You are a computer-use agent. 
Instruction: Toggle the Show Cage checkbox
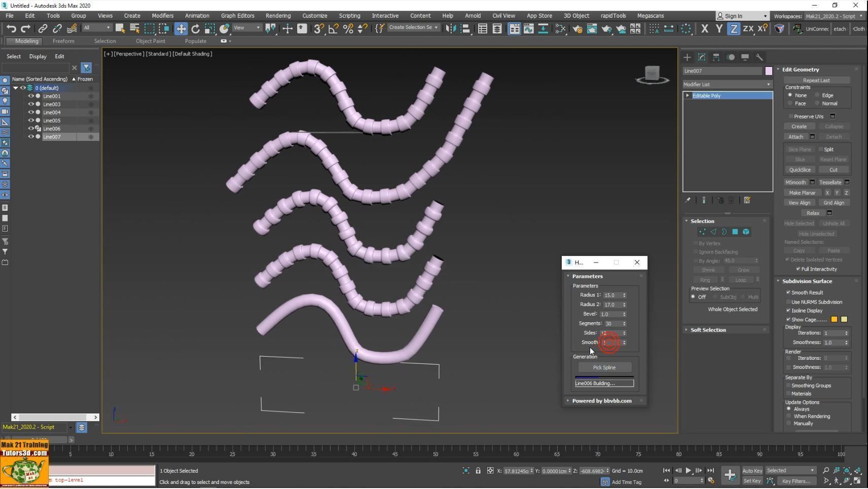(788, 320)
